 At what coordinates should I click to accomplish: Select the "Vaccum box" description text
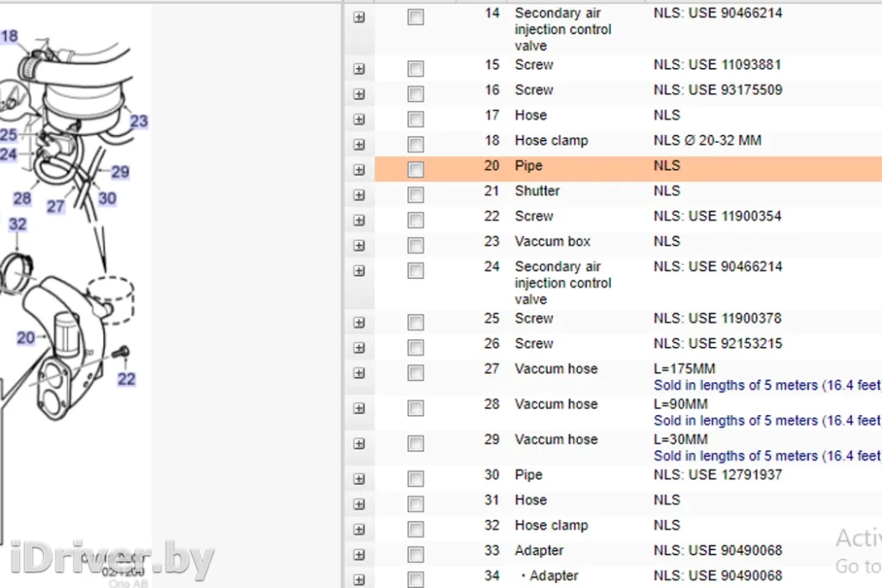click(552, 242)
